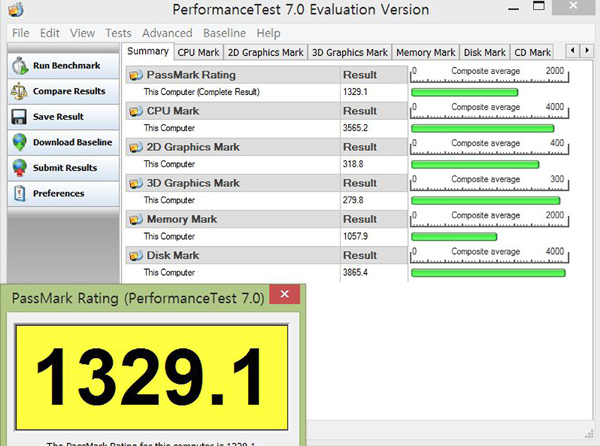Open the Preferences button
The image size is (600, 446).
click(63, 194)
